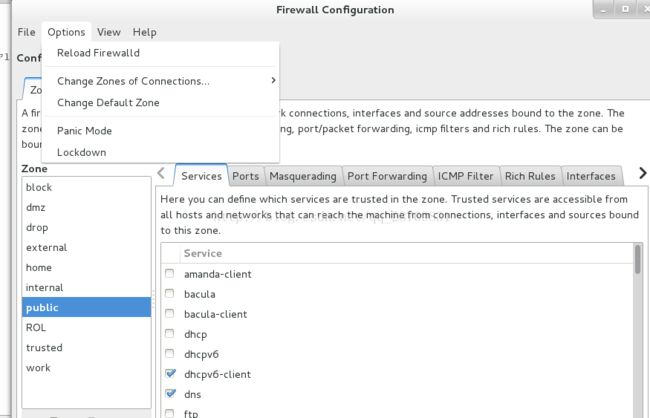This screenshot has height=418, width=650.
Task: Choose Reload Firewalld from Options menu
Action: (160, 53)
